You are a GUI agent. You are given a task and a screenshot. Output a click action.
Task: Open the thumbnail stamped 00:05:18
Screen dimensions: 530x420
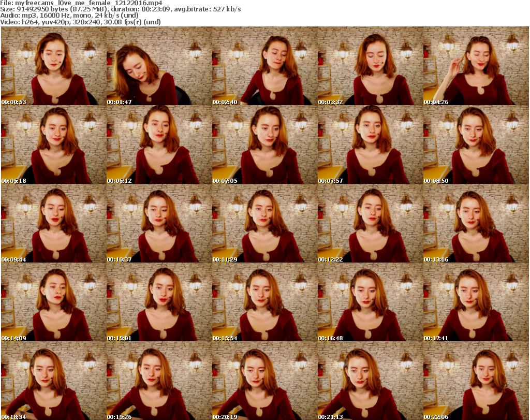click(54, 144)
